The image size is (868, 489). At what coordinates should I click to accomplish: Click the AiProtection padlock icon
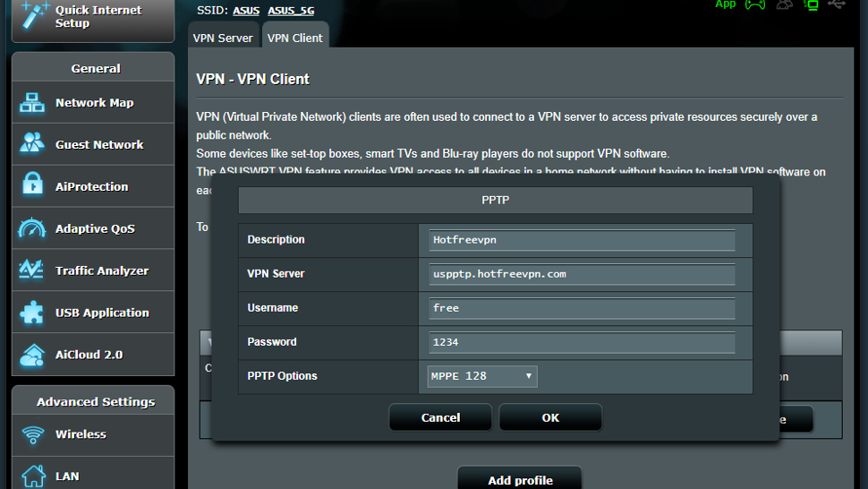tap(32, 184)
